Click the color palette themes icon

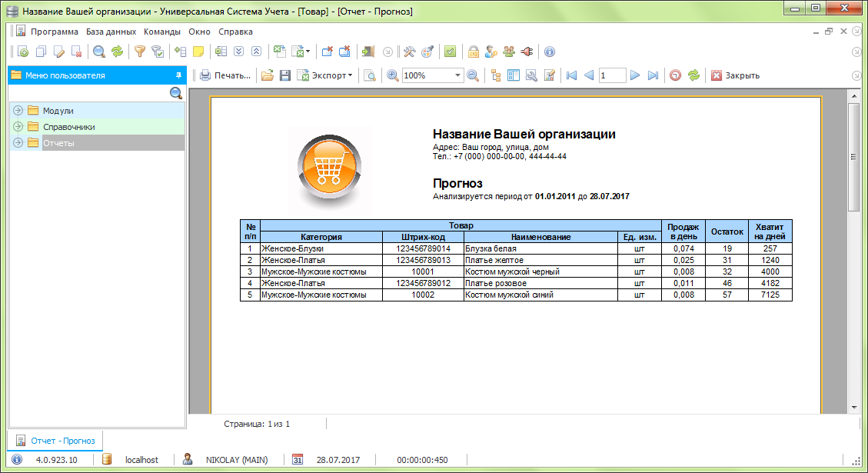(x=427, y=52)
